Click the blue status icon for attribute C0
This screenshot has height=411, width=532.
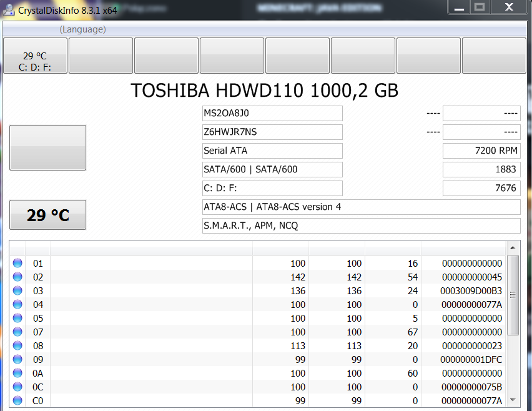tap(17, 400)
